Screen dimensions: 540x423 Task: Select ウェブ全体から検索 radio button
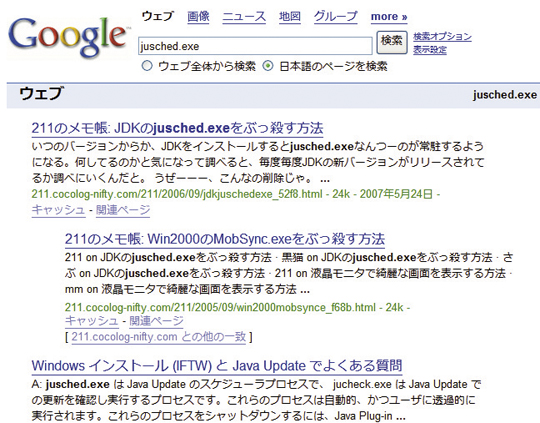147,65
